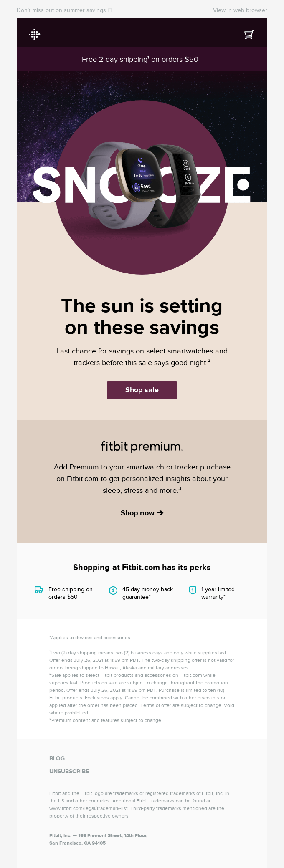Click the 1 year limited warranty icon

(x=192, y=590)
